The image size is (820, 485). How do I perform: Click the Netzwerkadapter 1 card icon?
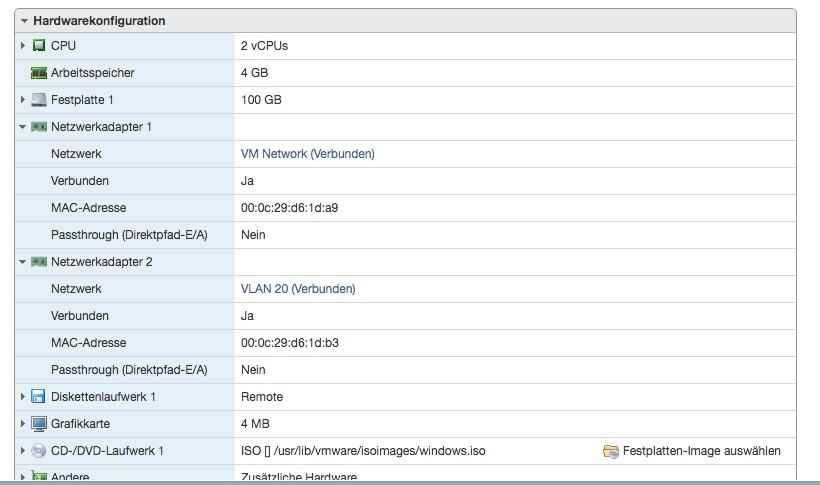coord(39,127)
